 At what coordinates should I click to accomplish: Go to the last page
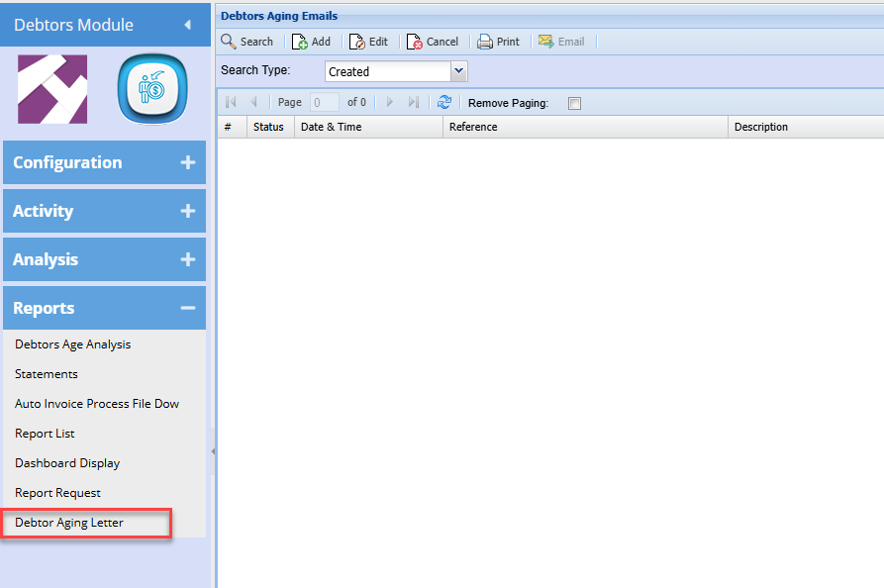click(413, 102)
